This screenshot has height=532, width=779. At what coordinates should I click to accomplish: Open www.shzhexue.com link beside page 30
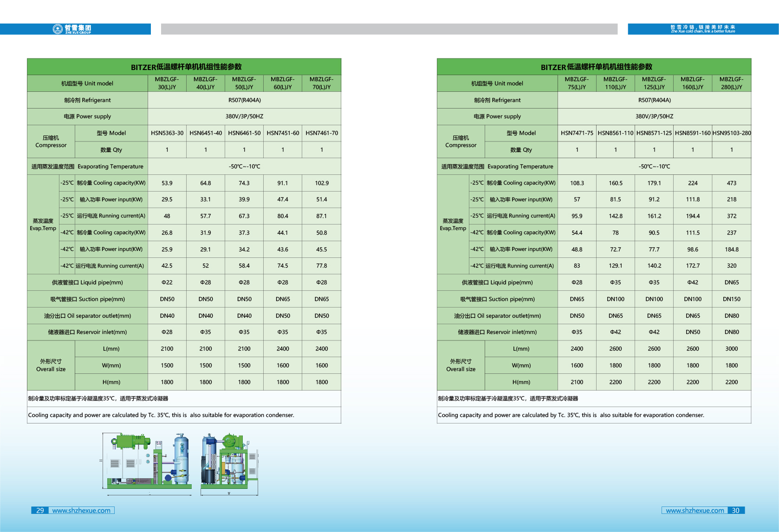click(x=695, y=510)
